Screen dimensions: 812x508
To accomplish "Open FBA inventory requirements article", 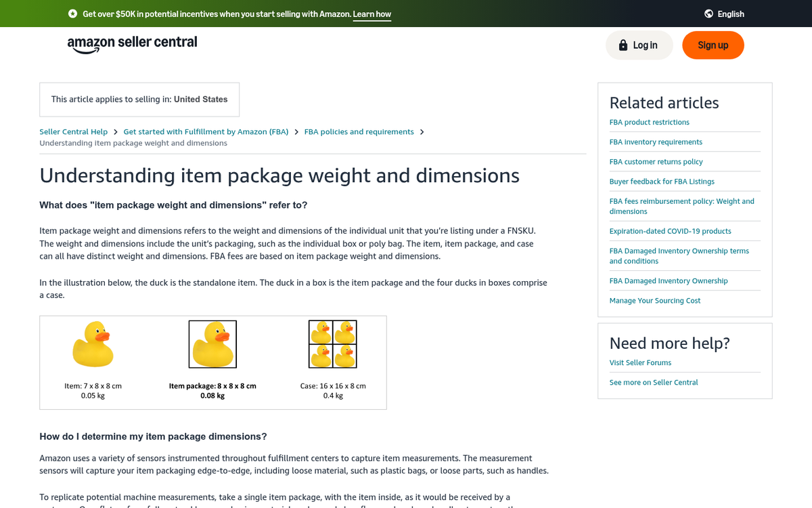I will click(x=655, y=142).
